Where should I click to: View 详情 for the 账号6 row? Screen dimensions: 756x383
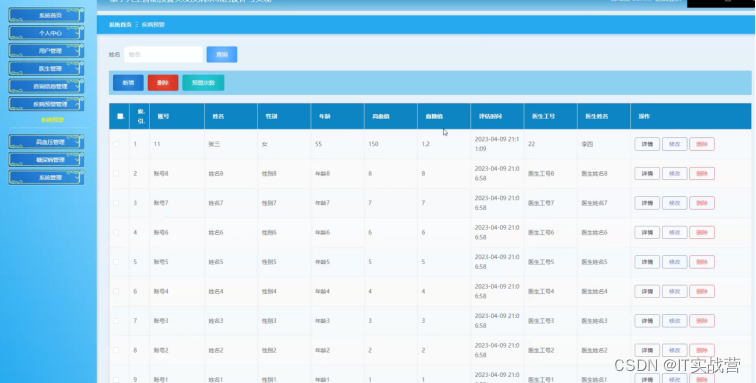point(647,232)
